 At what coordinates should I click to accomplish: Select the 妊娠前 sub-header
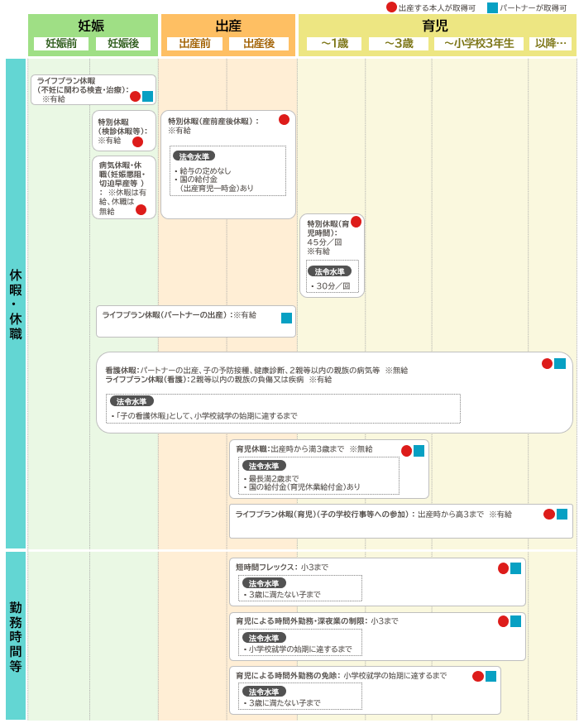[x=61, y=44]
